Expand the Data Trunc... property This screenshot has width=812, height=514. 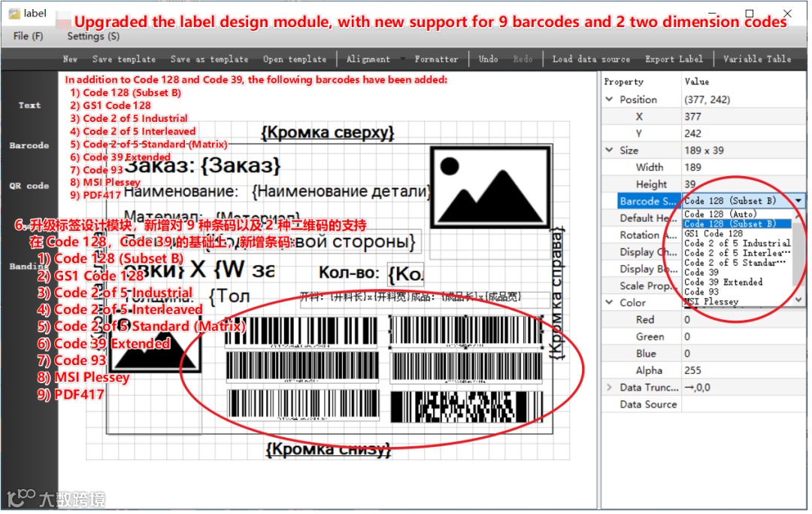[610, 388]
